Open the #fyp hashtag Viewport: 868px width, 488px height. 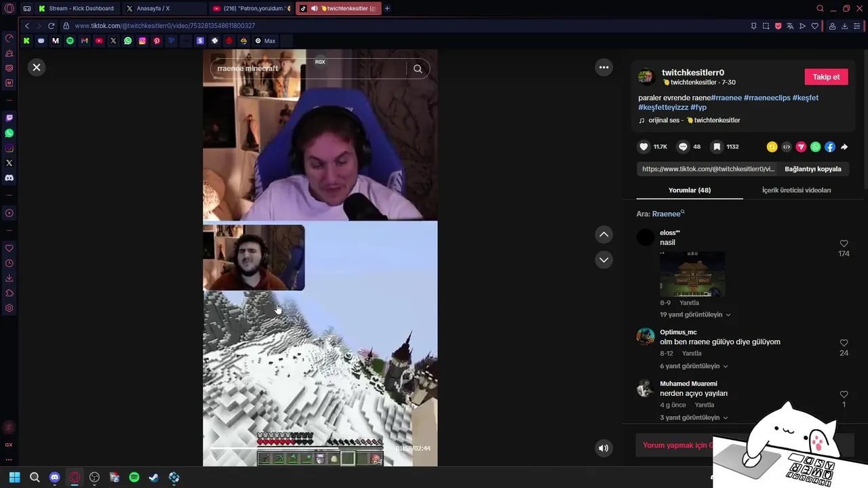698,107
